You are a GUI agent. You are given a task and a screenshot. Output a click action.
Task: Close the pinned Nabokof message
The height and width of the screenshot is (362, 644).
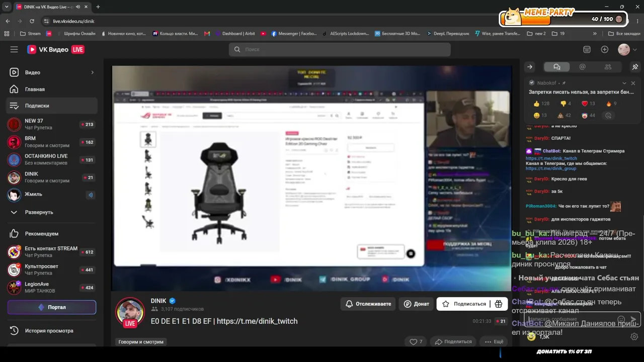[x=633, y=83]
